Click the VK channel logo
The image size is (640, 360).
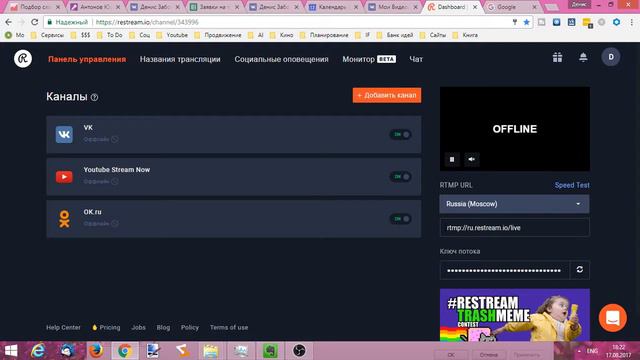coord(64,134)
